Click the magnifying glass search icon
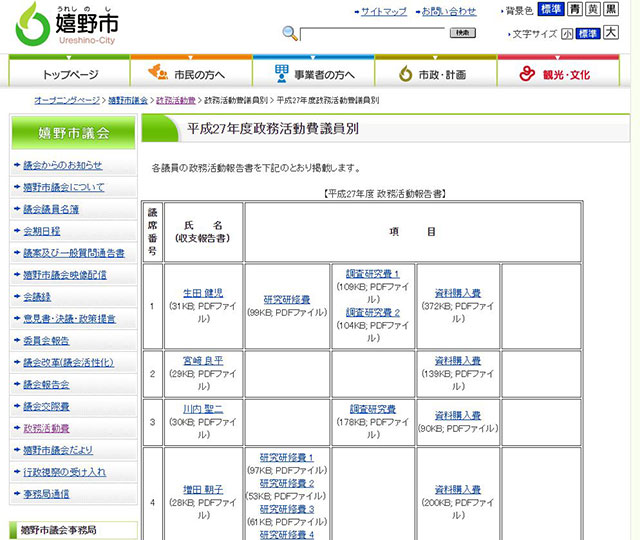640x540 pixels. [290, 33]
